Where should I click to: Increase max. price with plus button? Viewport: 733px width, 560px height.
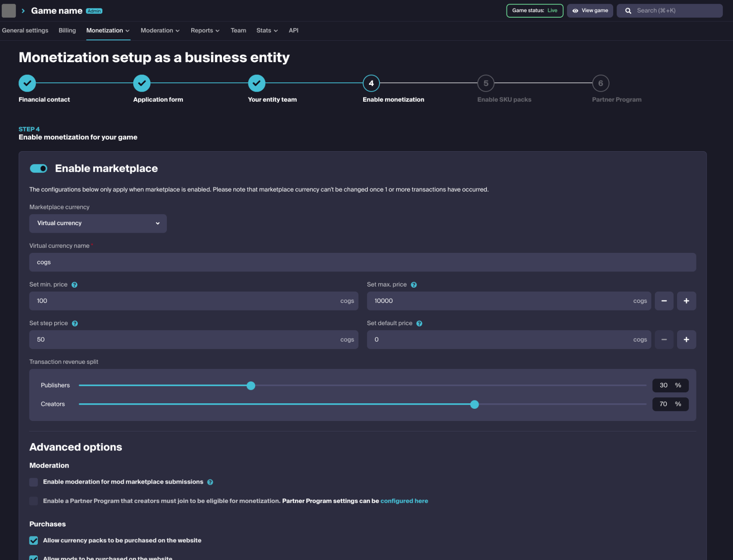tap(686, 301)
